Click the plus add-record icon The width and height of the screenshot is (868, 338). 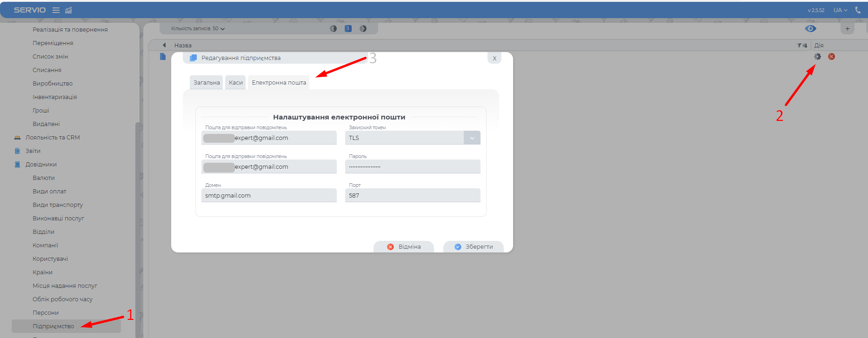[x=847, y=29]
